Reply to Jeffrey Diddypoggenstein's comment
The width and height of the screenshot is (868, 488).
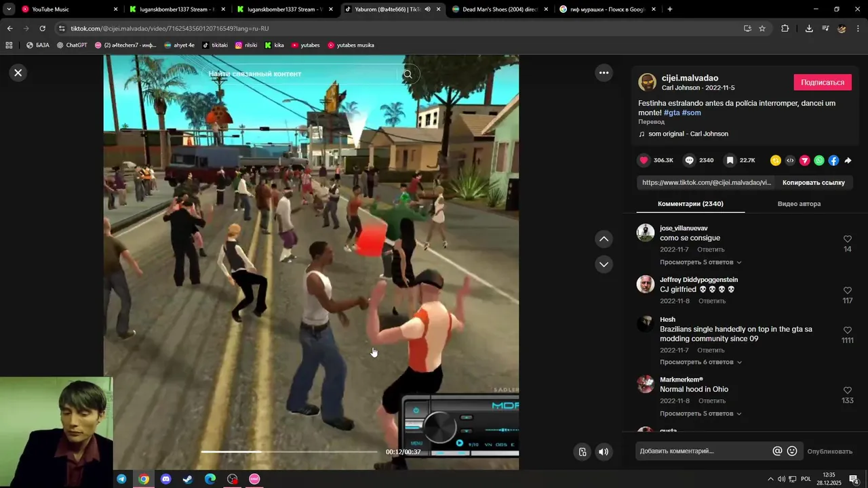tap(712, 301)
